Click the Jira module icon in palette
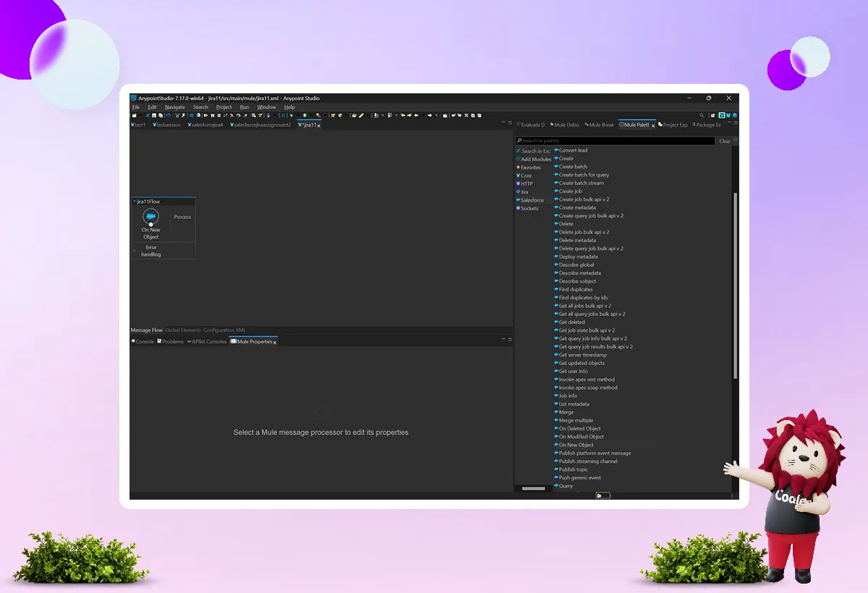The width and height of the screenshot is (868, 593). click(x=518, y=192)
